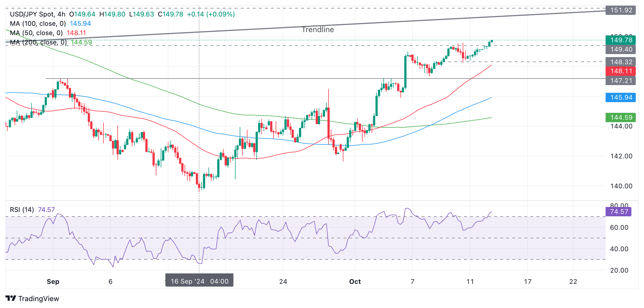Viewport: 644px width, 308px height.
Task: Click the MA (100, close, 0) legend
Action: point(38,24)
